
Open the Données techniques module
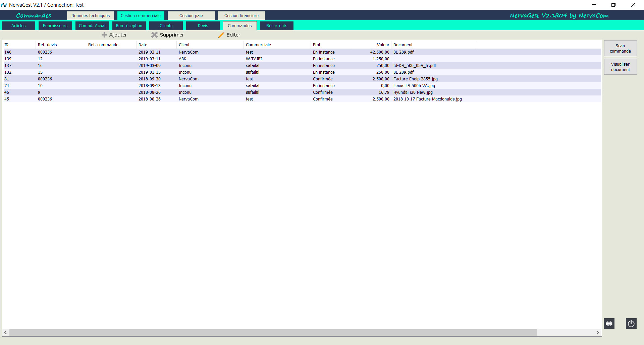coord(91,16)
